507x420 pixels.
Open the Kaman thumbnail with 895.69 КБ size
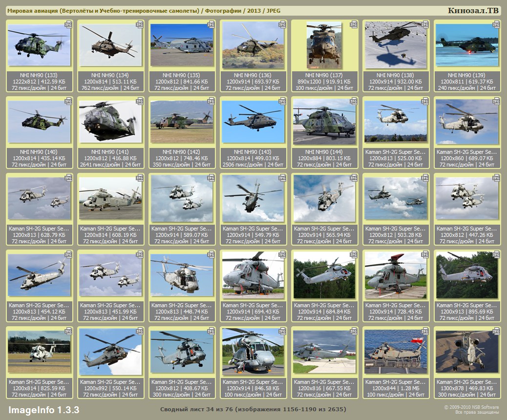467,275
